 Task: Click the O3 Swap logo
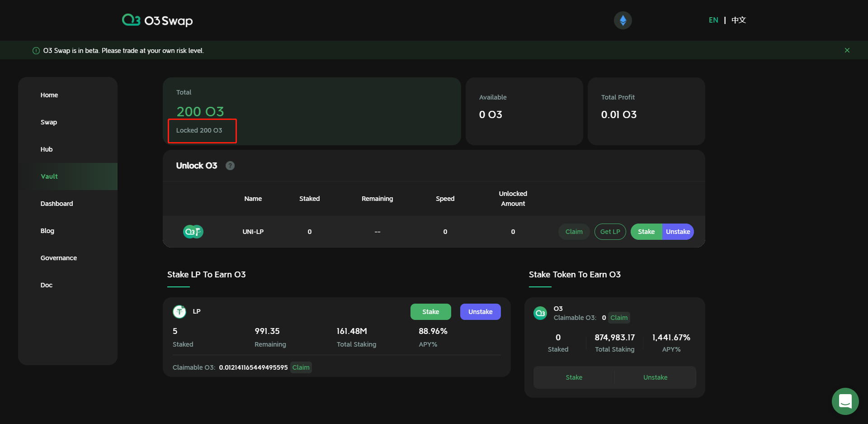coord(157,20)
